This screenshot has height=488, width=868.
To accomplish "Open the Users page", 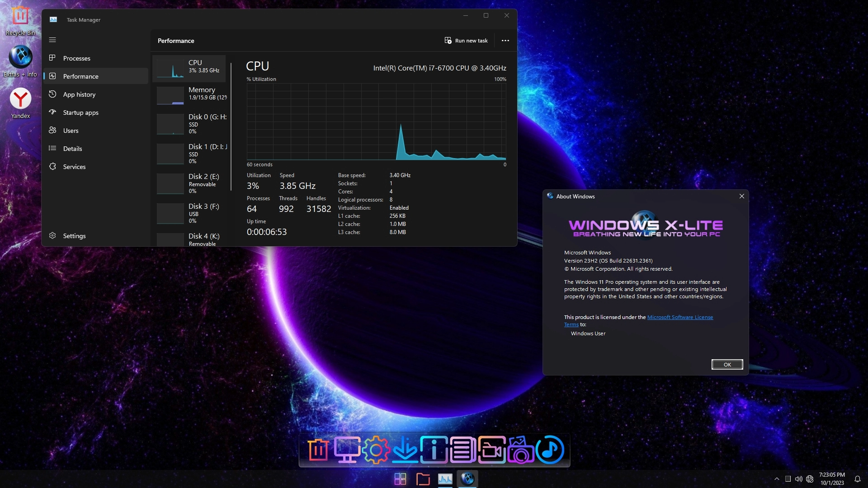I will 71,131.
